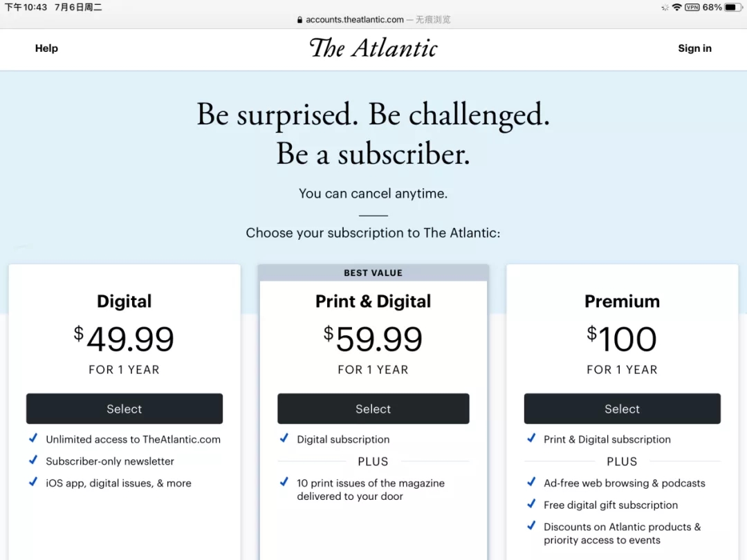Click checkmark beside Unlimited access feature
The image size is (747, 560).
coord(33,438)
